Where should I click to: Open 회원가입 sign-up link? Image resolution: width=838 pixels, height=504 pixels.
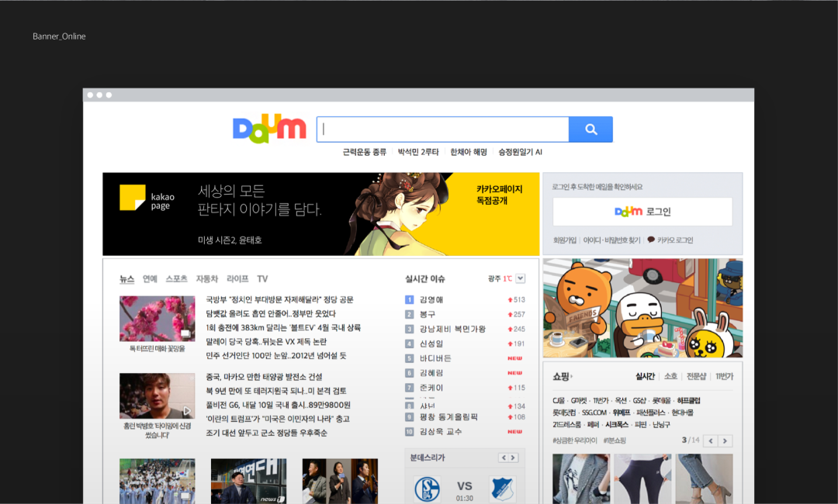click(564, 240)
